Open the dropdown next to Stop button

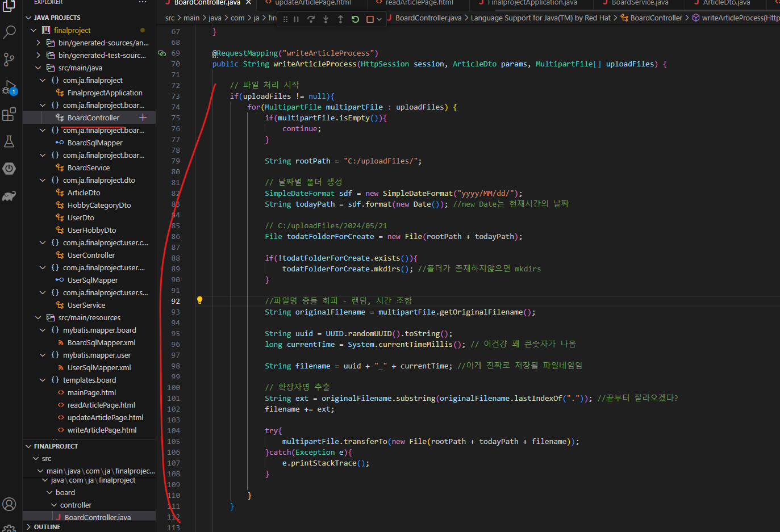(x=379, y=19)
